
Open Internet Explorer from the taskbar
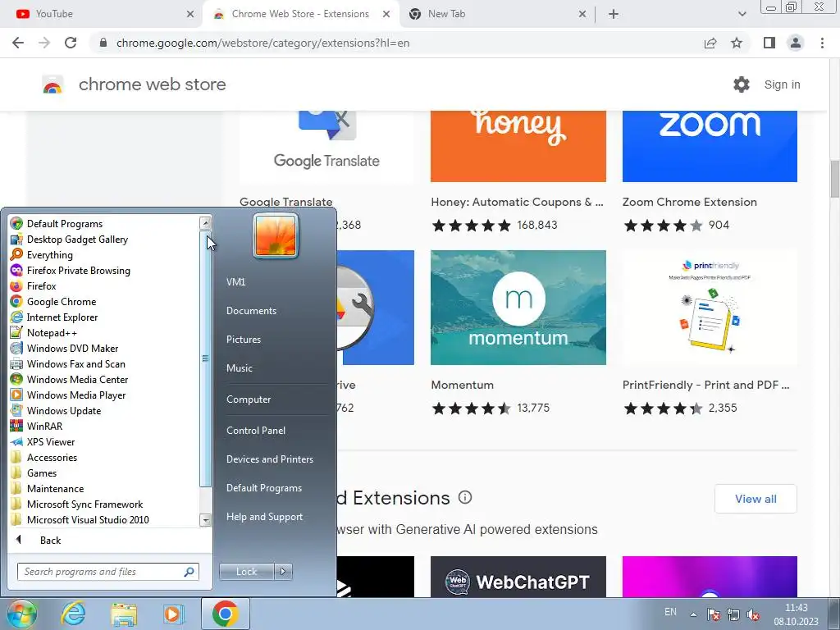73,614
